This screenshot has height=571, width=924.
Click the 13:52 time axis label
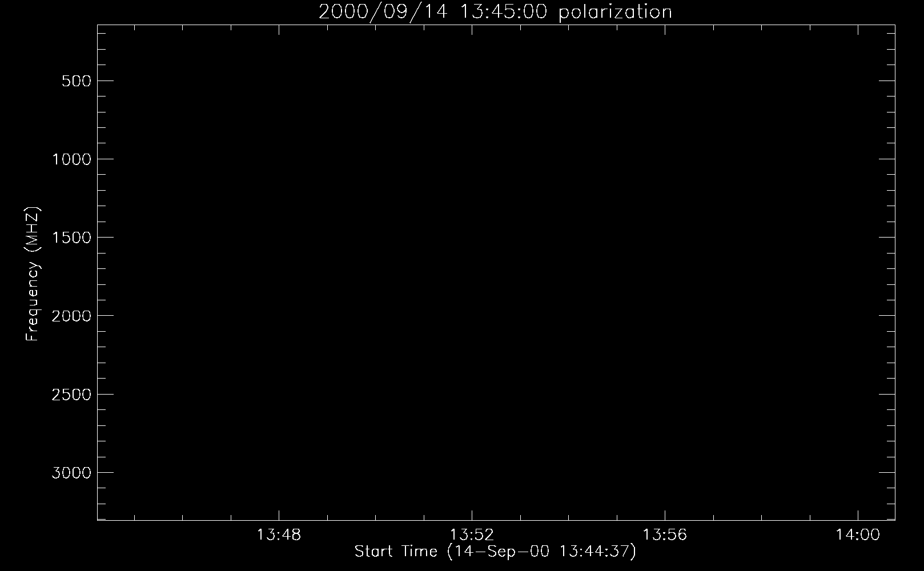[472, 535]
